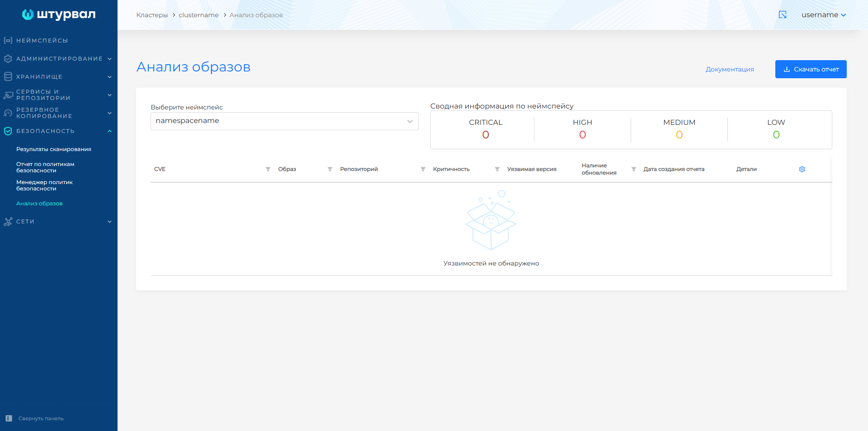868x431 pixels.
Task: Navigate to clustername in the breadcrumb
Action: (x=198, y=15)
